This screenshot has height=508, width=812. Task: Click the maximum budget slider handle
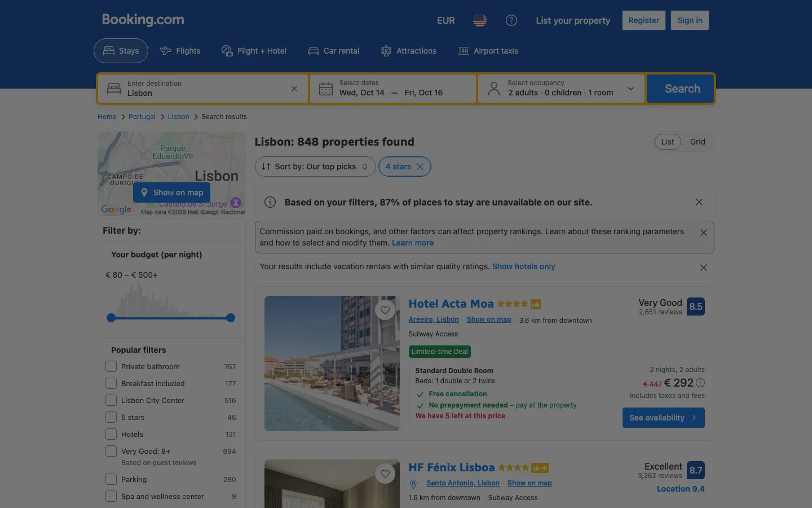point(231,318)
